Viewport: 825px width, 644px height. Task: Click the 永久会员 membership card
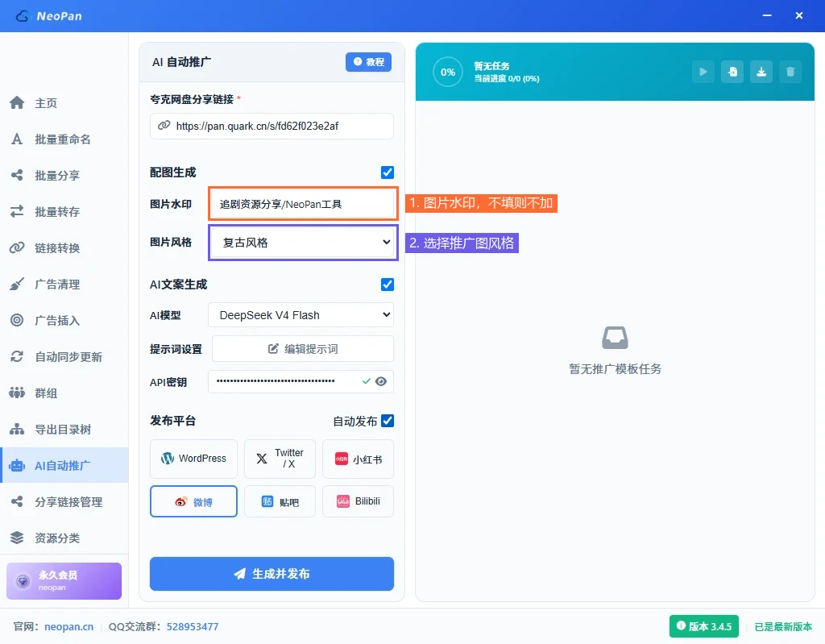click(x=64, y=581)
